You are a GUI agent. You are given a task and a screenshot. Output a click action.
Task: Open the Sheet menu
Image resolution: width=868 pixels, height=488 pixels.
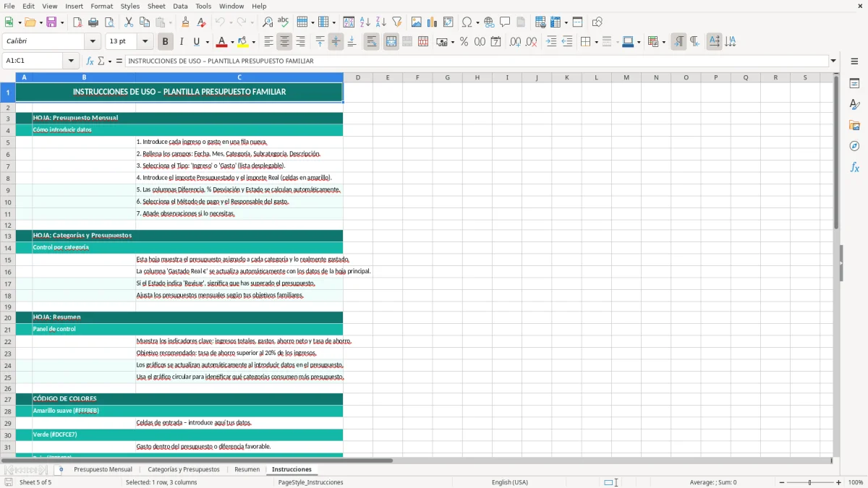(156, 6)
